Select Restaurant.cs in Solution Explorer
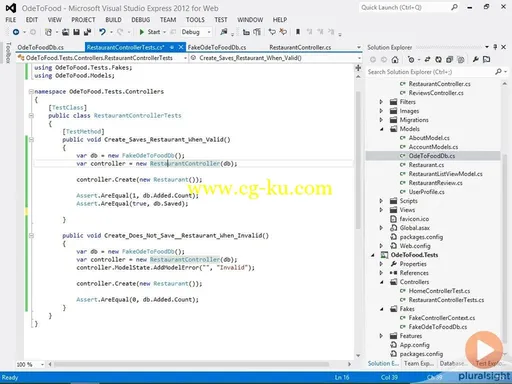This screenshot has height=384, width=512. point(426,165)
